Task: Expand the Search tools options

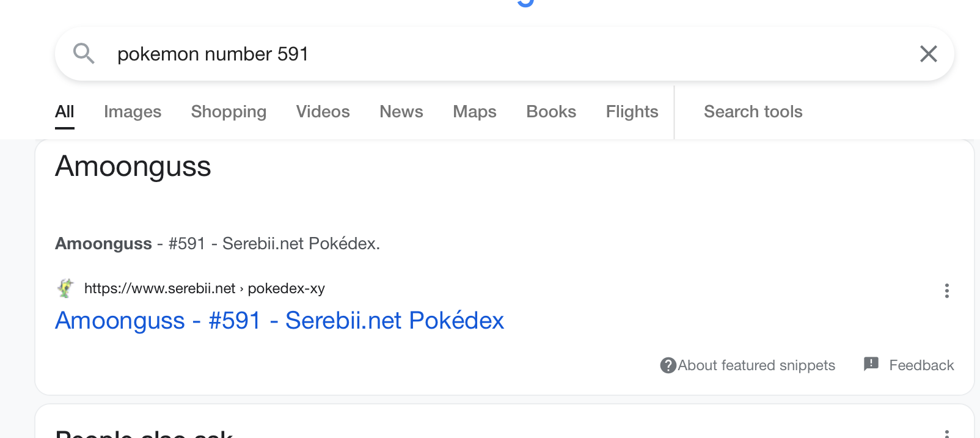Action: 753,112
